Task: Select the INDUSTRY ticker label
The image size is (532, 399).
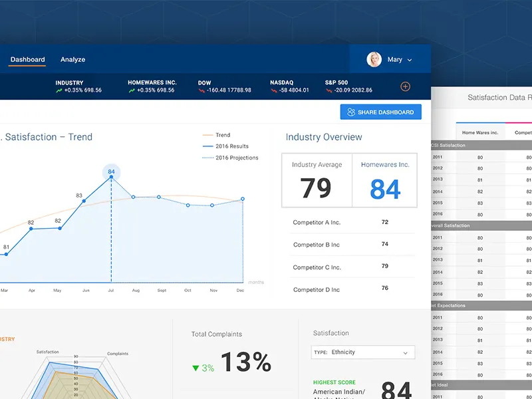Action: [x=69, y=82]
